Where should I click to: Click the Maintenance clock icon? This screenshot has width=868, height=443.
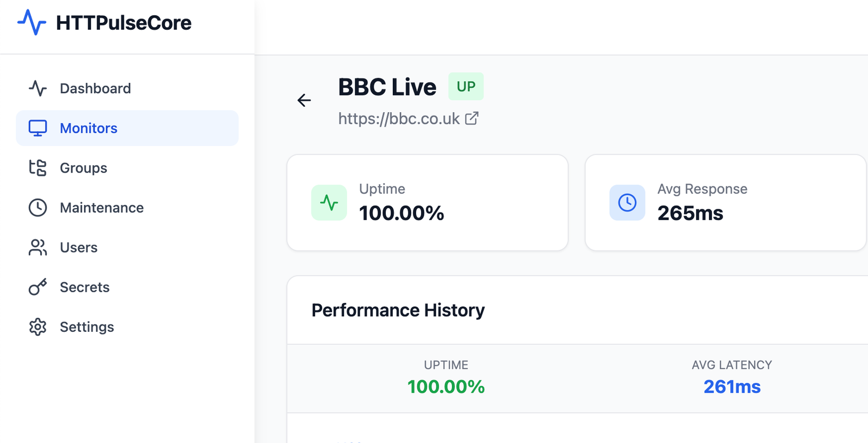[37, 208]
